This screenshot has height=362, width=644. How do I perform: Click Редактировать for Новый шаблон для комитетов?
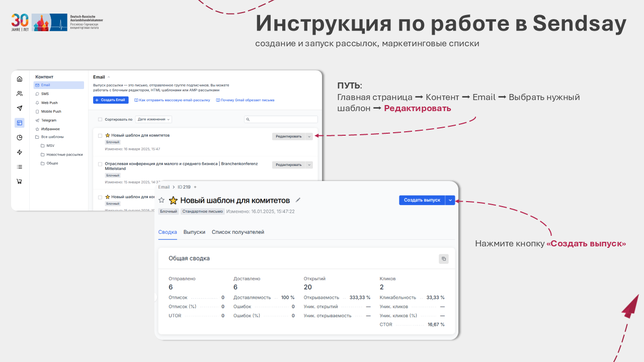pyautogui.click(x=289, y=136)
